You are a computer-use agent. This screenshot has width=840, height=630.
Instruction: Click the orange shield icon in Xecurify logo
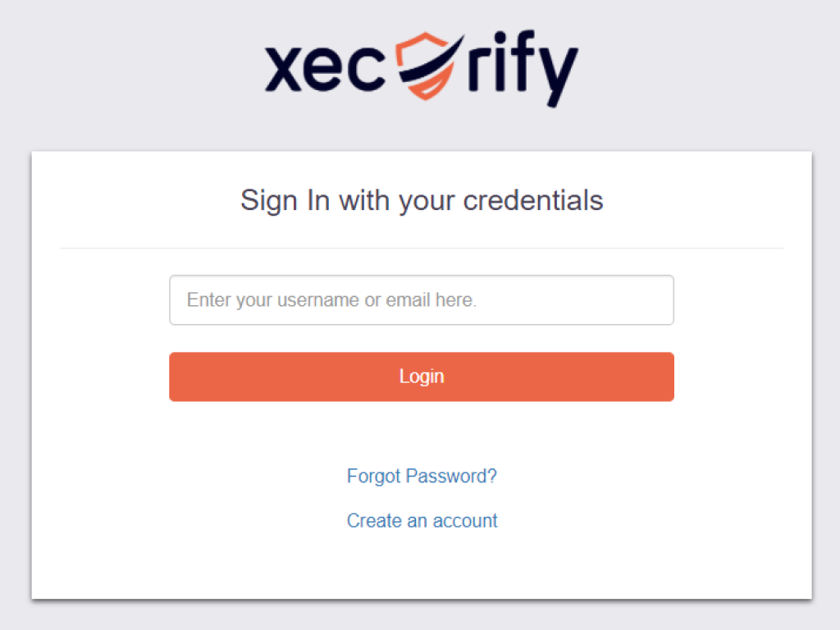pos(426,66)
